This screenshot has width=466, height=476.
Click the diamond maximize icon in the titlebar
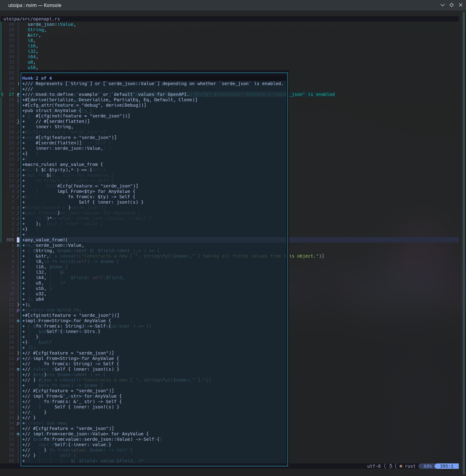(x=451, y=5)
